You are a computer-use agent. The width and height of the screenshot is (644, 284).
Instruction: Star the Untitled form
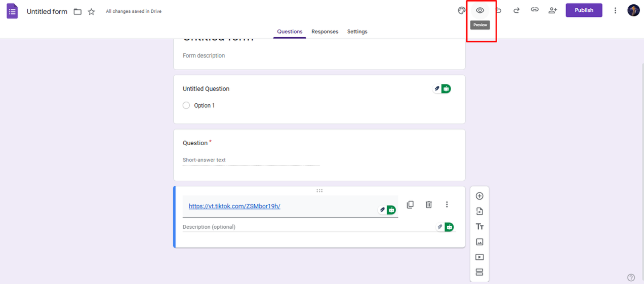tap(91, 12)
